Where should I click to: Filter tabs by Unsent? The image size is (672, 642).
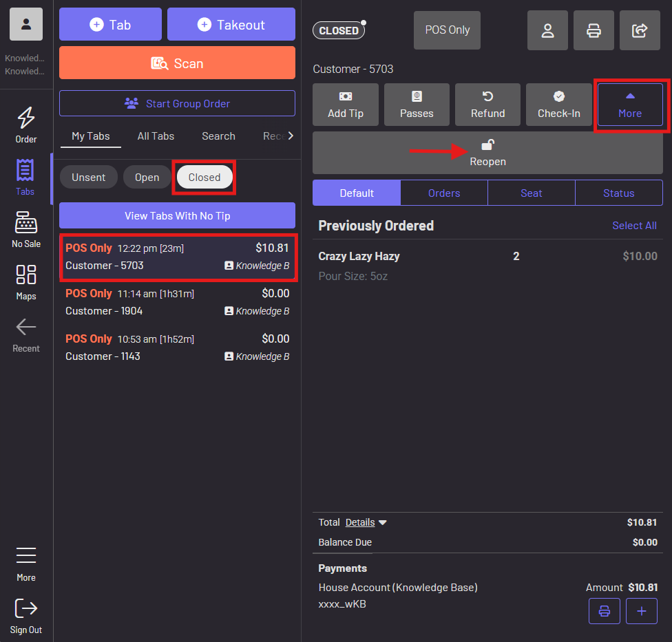pyautogui.click(x=88, y=177)
